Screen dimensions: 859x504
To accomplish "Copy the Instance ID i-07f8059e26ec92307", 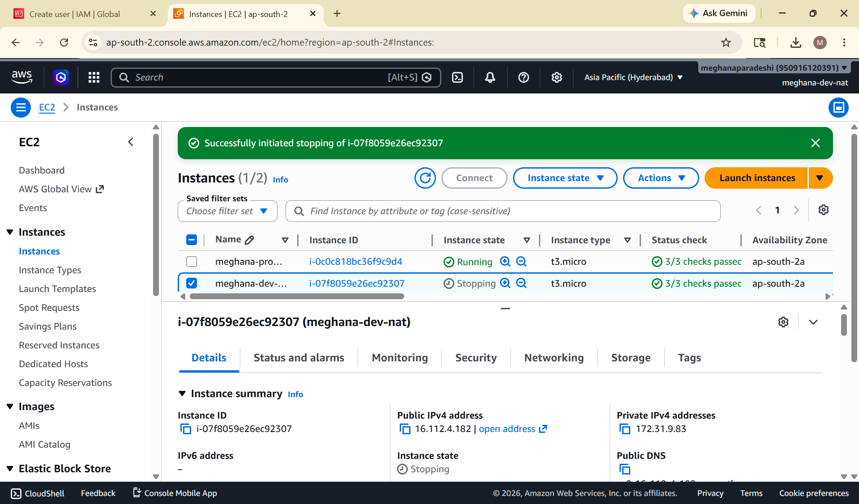I will (x=185, y=429).
